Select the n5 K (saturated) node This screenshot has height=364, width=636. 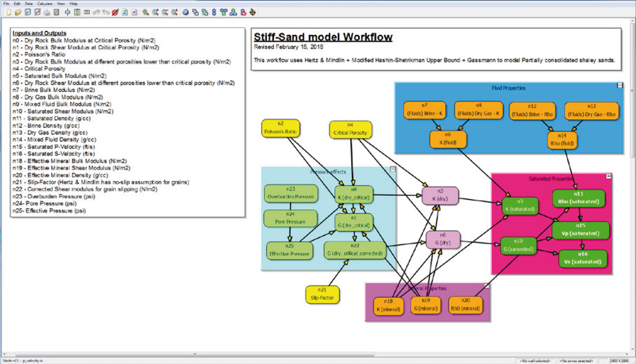tap(520, 205)
